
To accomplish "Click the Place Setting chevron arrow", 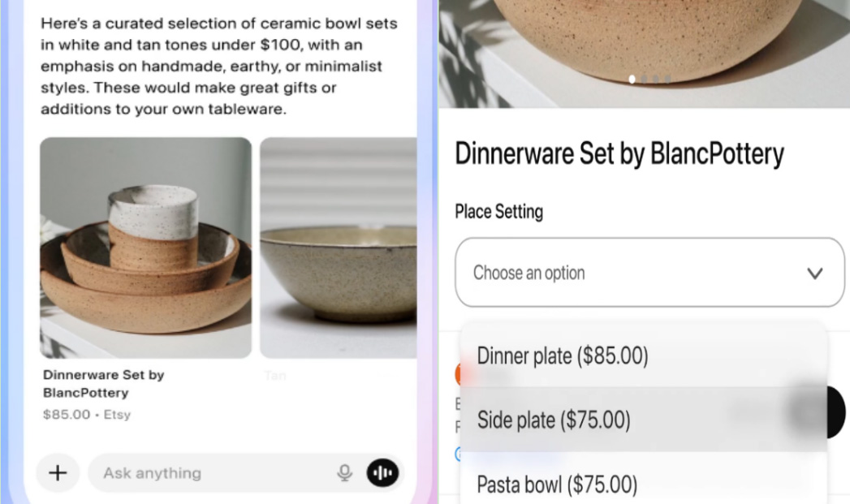I will 815,274.
